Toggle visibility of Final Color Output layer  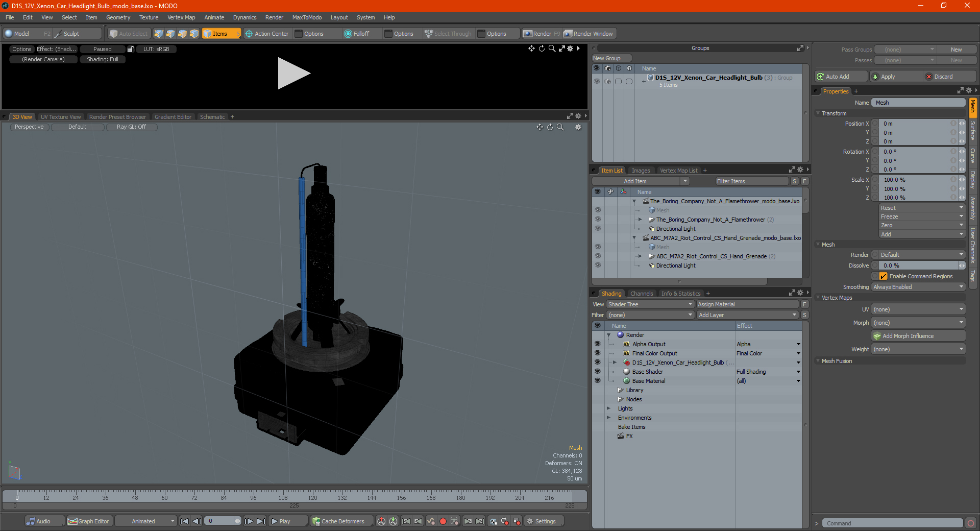click(x=597, y=353)
